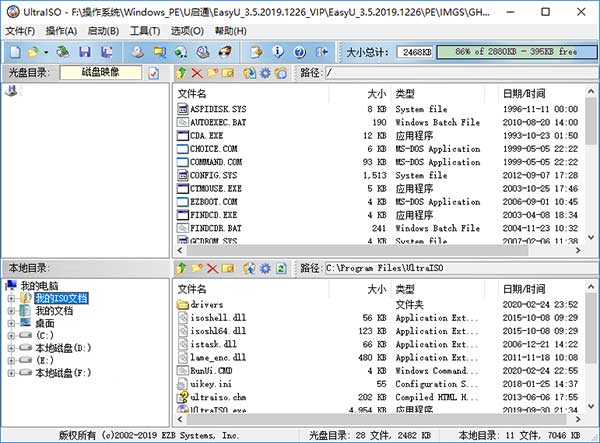Expand the 本地磁盘(F:) node
The width and height of the screenshot is (600, 443).
tap(11, 372)
